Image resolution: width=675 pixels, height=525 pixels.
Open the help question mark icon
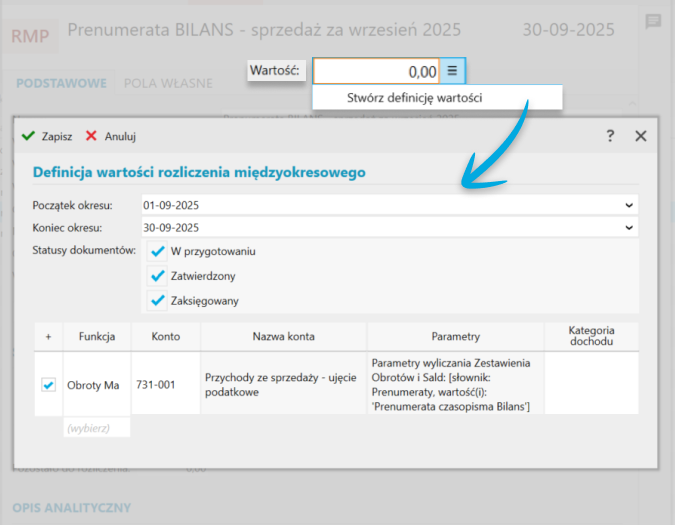(610, 136)
